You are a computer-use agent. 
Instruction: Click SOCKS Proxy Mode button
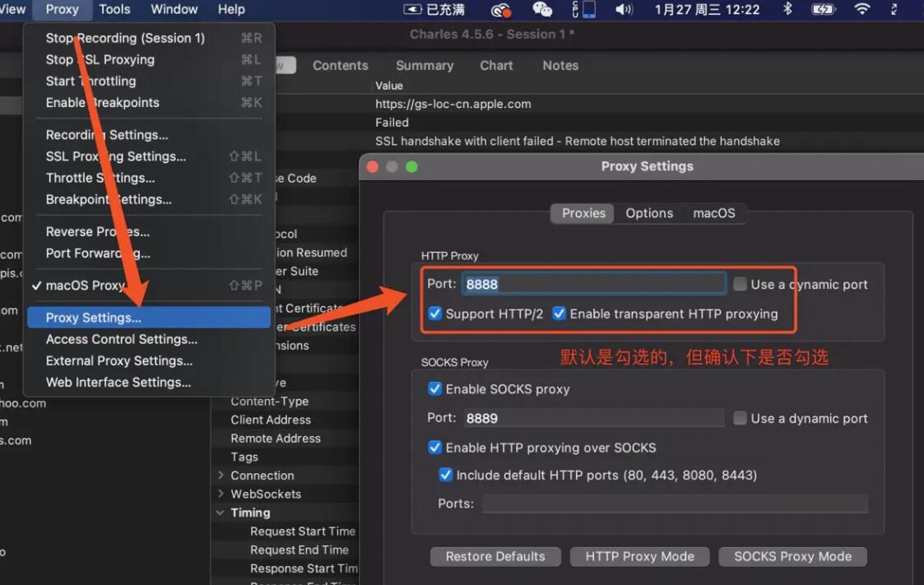pyautogui.click(x=792, y=556)
